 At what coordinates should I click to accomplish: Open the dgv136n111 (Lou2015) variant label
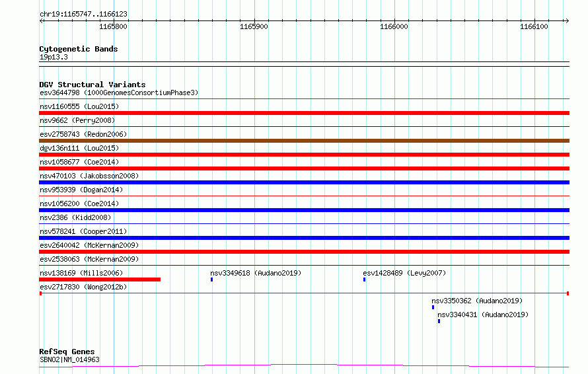pyautogui.click(x=79, y=148)
